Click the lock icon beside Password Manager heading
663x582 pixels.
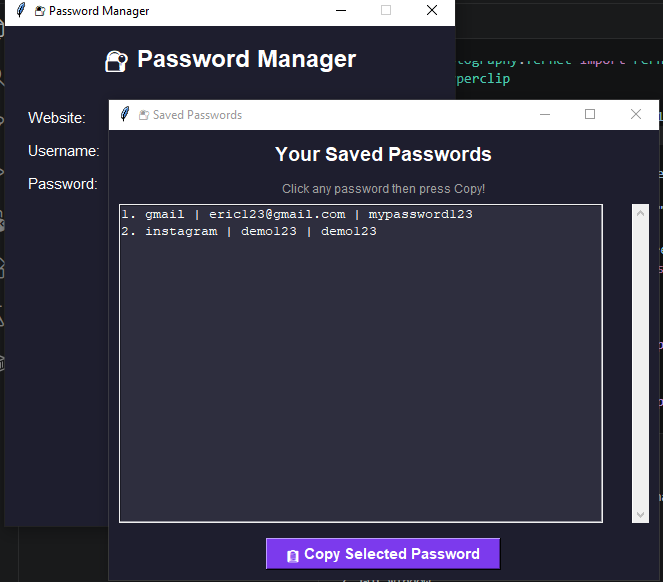[116, 61]
